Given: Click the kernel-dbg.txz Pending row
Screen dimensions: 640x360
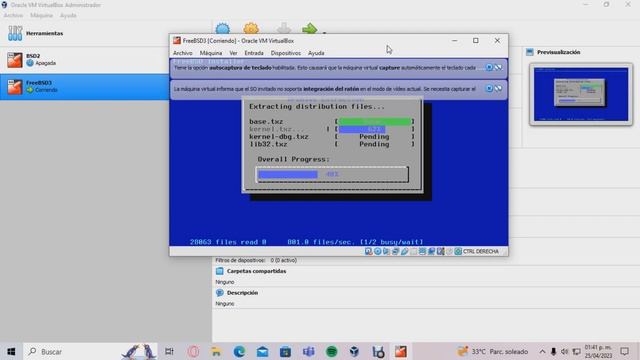Looking at the screenshot, I should [x=332, y=137].
